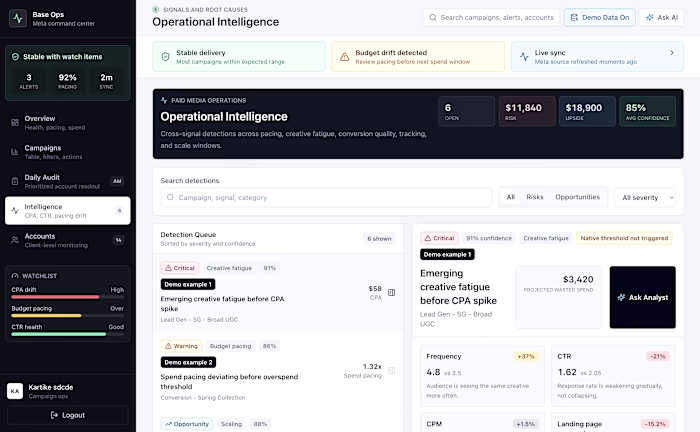This screenshot has width=700, height=432.
Task: Click the Logout button
Action: (x=67, y=415)
